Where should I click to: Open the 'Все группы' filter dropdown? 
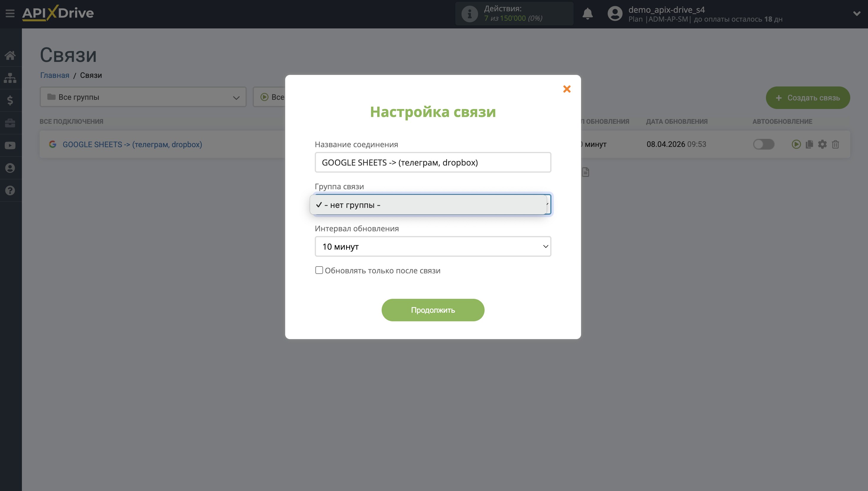coord(143,97)
